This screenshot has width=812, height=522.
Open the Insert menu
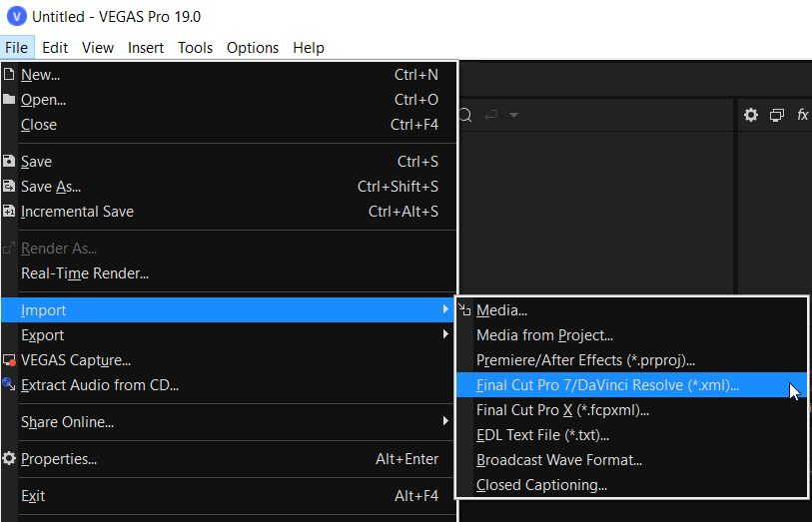click(146, 48)
